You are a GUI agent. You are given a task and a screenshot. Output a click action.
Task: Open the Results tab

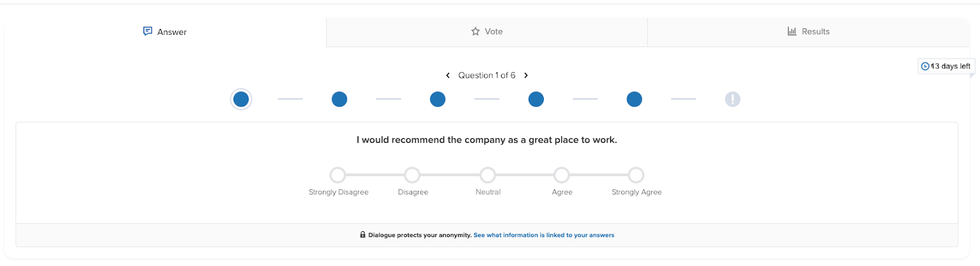pyautogui.click(x=809, y=32)
